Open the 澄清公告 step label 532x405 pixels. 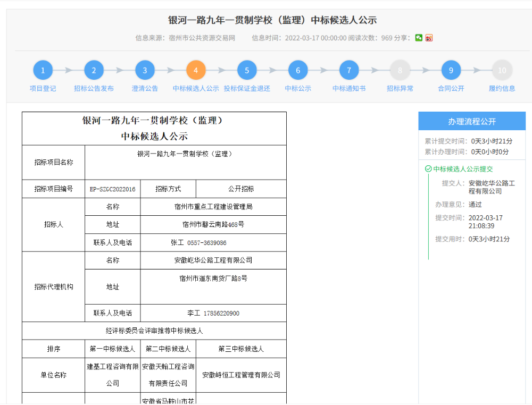[145, 88]
